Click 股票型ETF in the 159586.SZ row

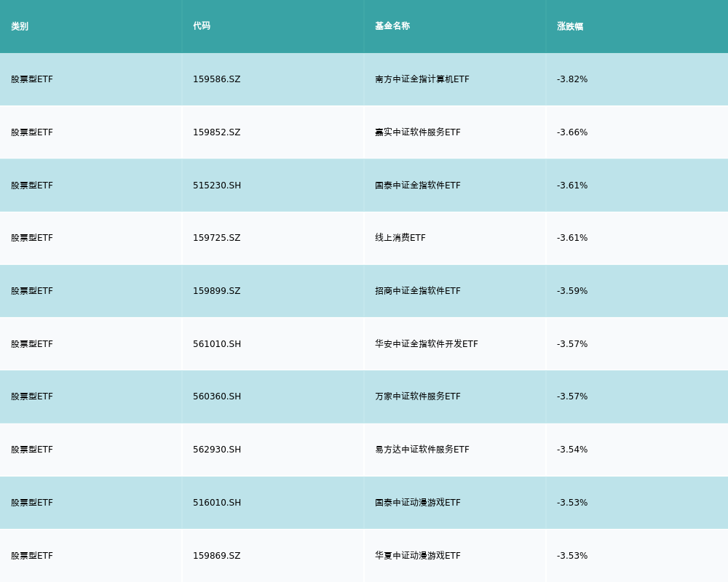coord(32,79)
